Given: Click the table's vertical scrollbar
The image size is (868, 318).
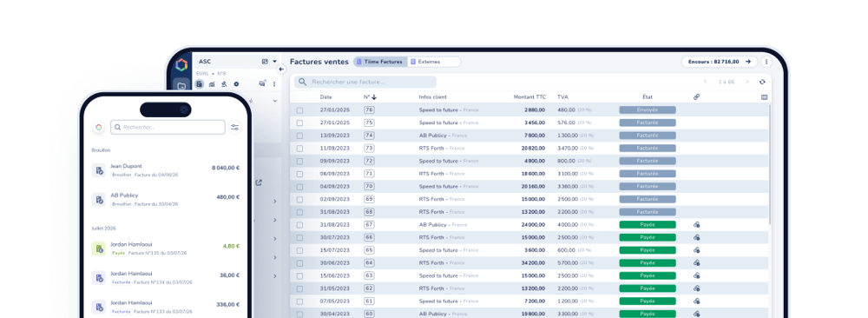Looking at the screenshot, I should 769,163.
